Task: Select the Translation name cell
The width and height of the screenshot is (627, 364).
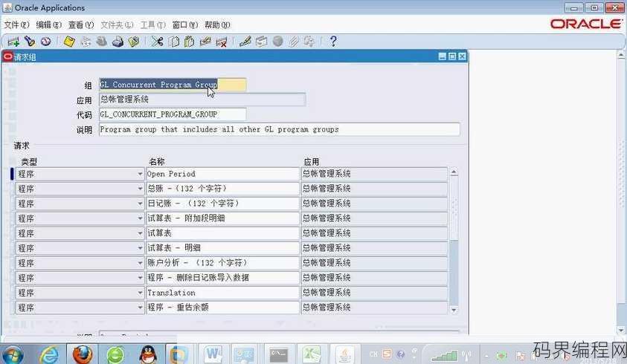Action: 222,293
